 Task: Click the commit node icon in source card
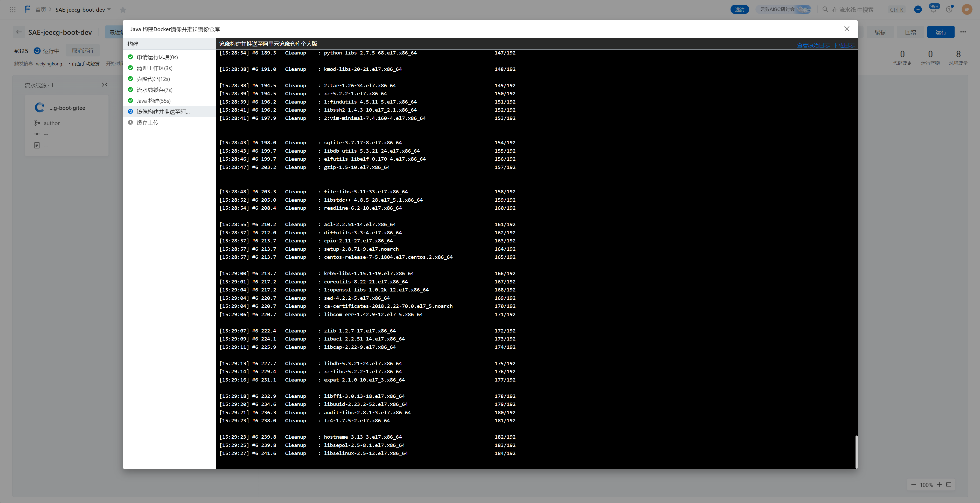(37, 134)
